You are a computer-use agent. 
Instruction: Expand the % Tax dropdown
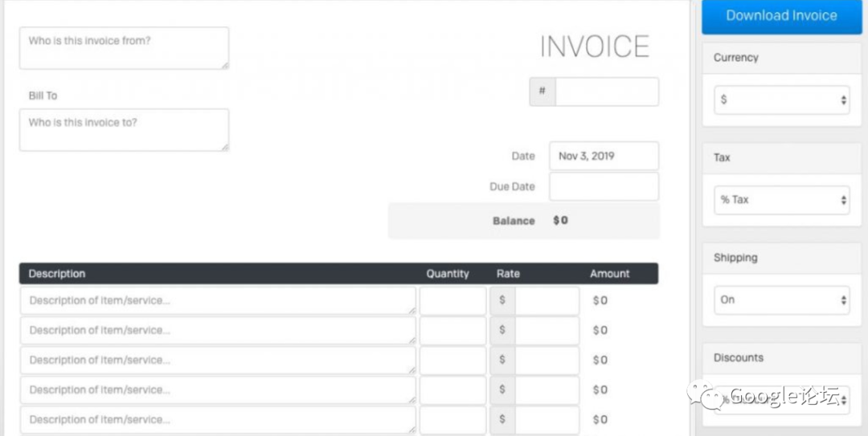coord(781,200)
